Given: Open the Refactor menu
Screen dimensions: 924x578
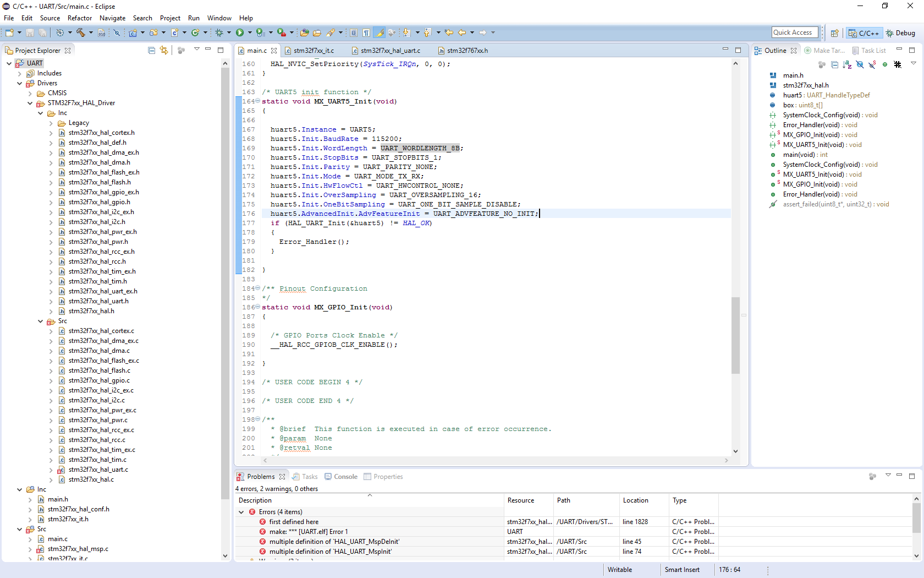Looking at the screenshot, I should click(x=80, y=18).
